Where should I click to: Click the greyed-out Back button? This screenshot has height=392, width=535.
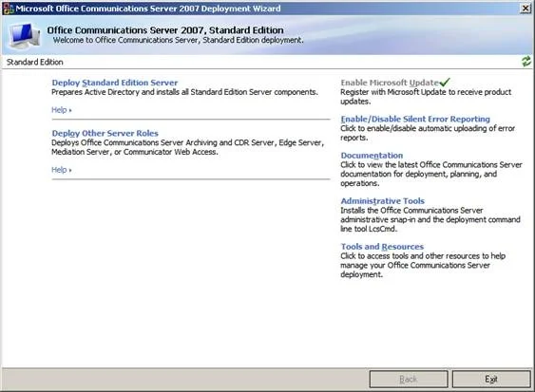pyautogui.click(x=409, y=379)
